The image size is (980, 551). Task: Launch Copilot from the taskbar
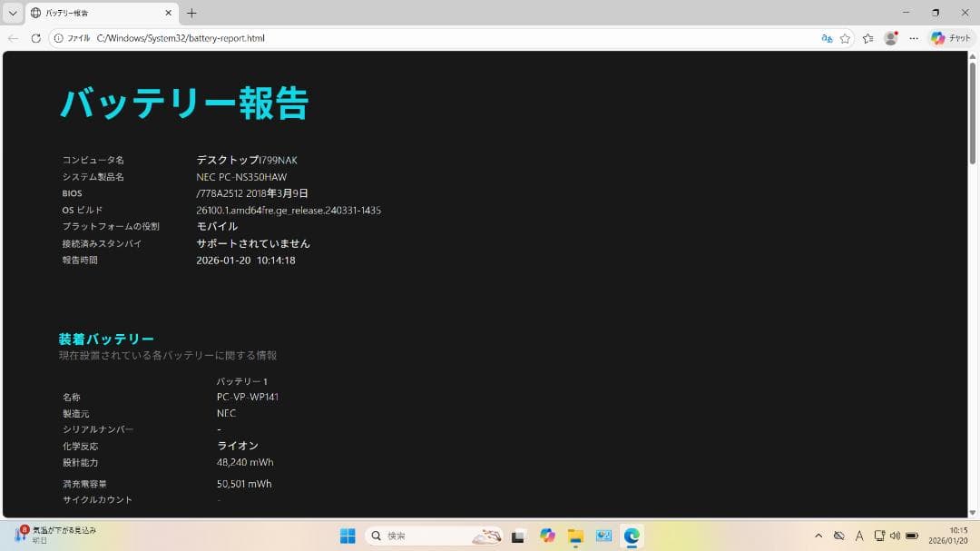(546, 536)
